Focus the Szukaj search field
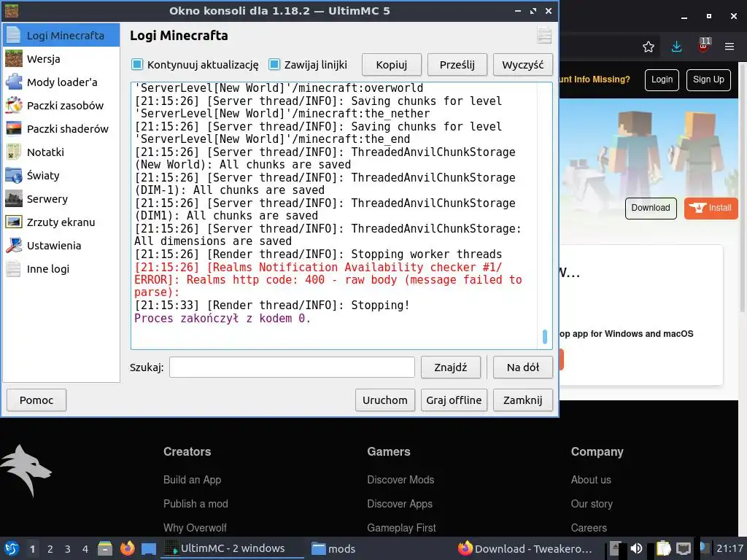Viewport: 747px width, 560px height. [x=292, y=367]
